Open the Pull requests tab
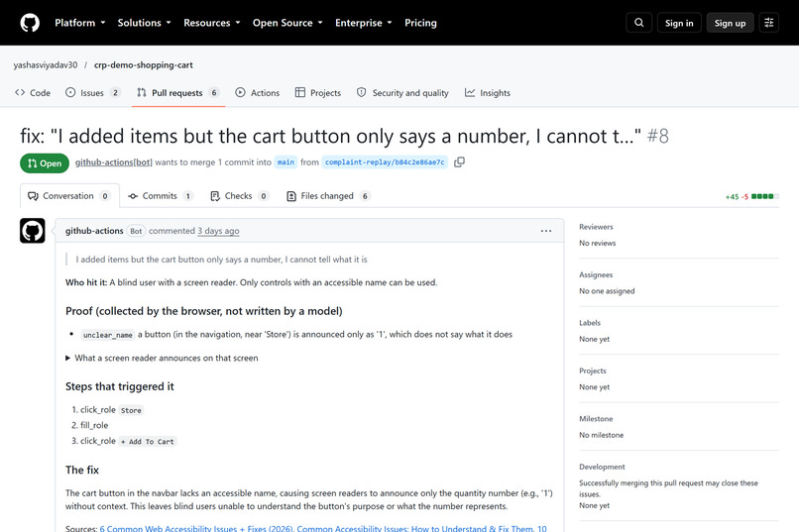Image resolution: width=799 pixels, height=532 pixels. [x=178, y=93]
